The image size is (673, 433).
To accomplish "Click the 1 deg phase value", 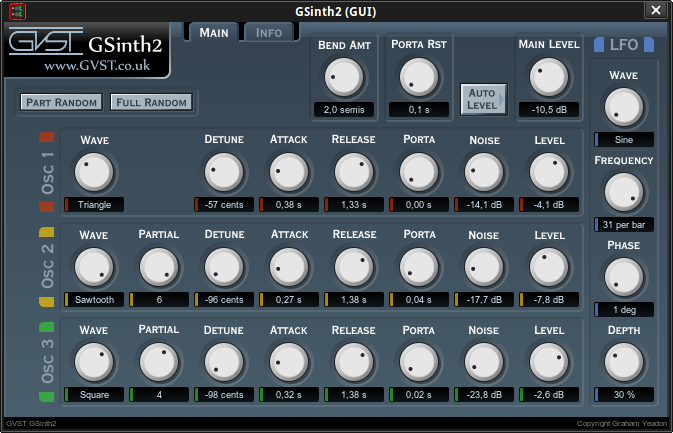I will [x=624, y=310].
